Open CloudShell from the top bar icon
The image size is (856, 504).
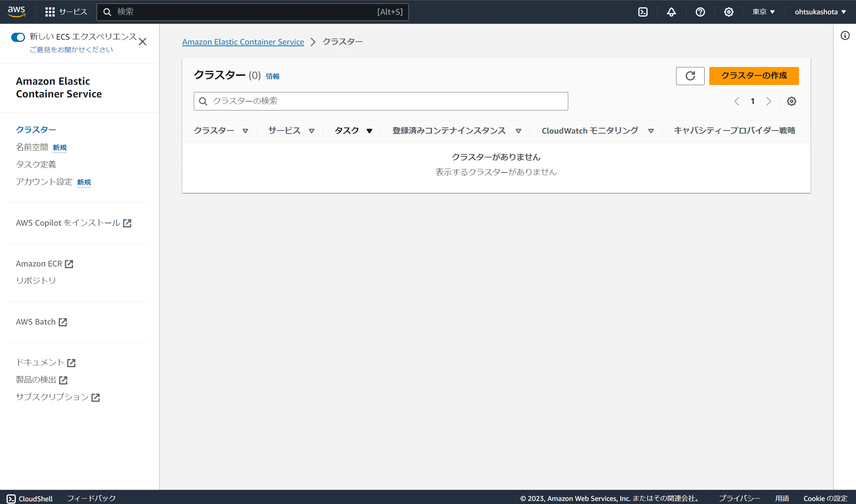click(x=643, y=12)
